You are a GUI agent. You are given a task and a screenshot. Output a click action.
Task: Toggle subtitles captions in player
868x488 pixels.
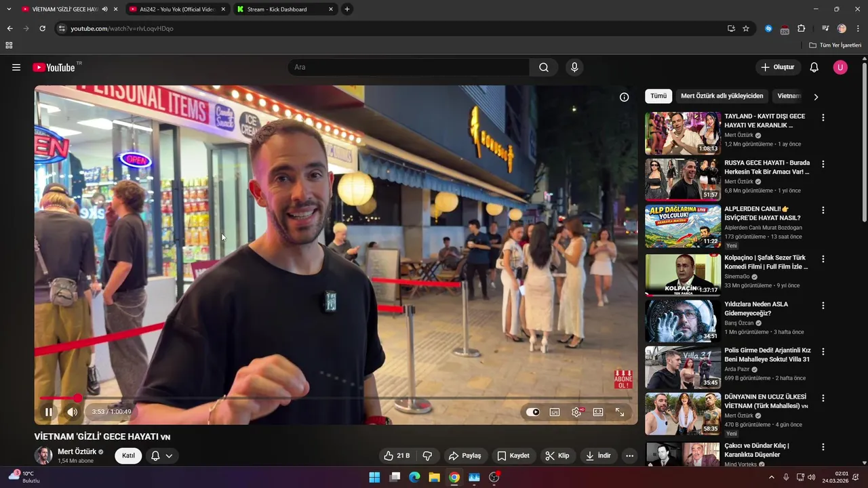[x=555, y=412]
